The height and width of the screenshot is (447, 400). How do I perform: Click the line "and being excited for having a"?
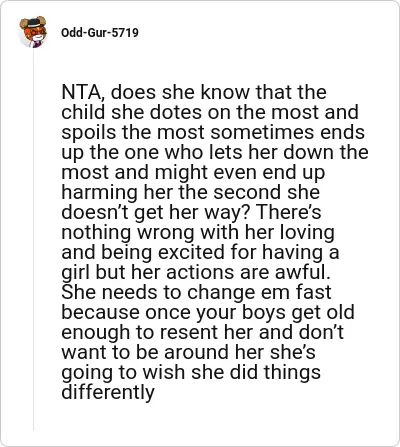pos(200,252)
